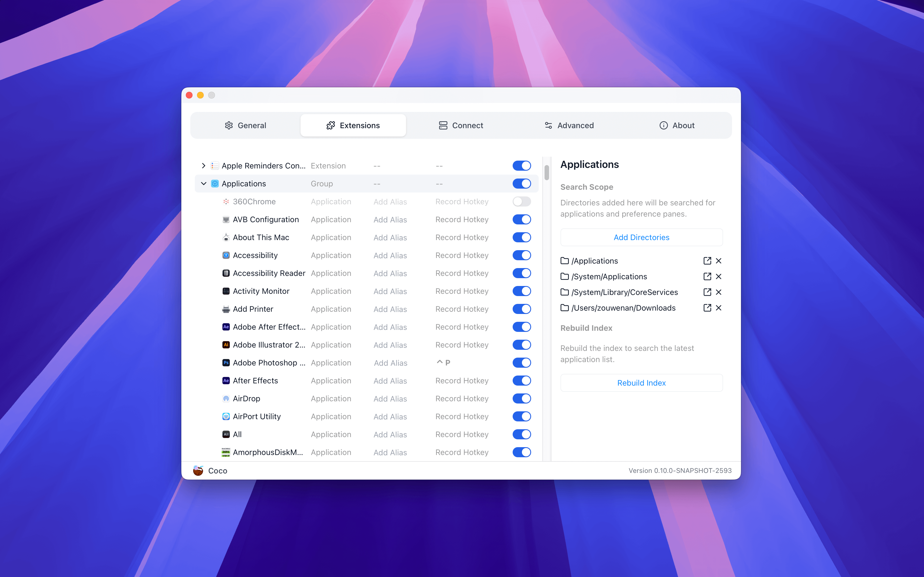
Task: Click the Activity Monitor app icon
Action: point(226,291)
